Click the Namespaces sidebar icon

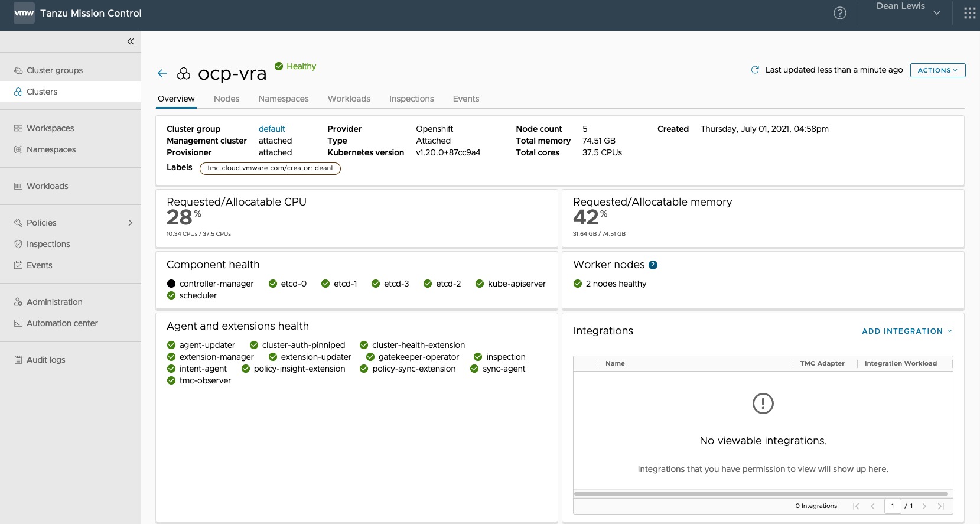[x=18, y=149]
